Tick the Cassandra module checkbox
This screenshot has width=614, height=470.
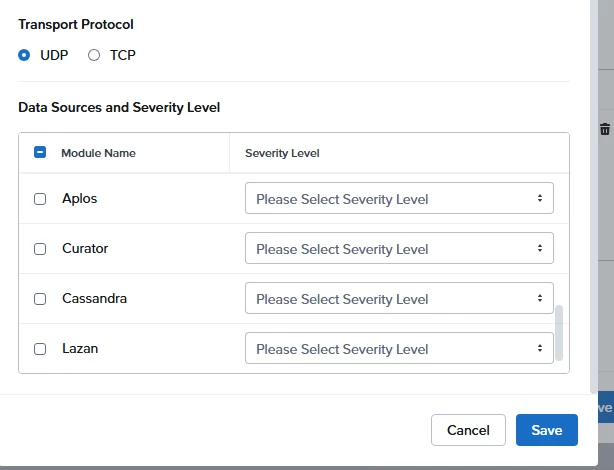[x=40, y=299]
